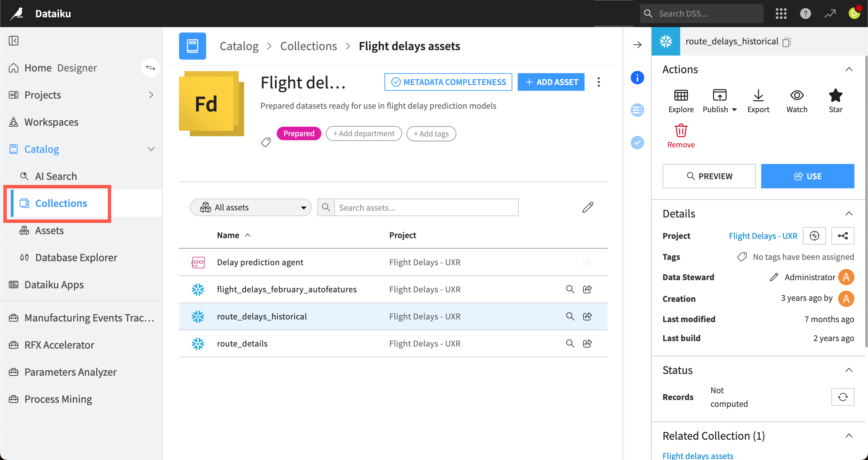Open the activity trend arrow icon
This screenshot has width=868, height=460.
(830, 14)
